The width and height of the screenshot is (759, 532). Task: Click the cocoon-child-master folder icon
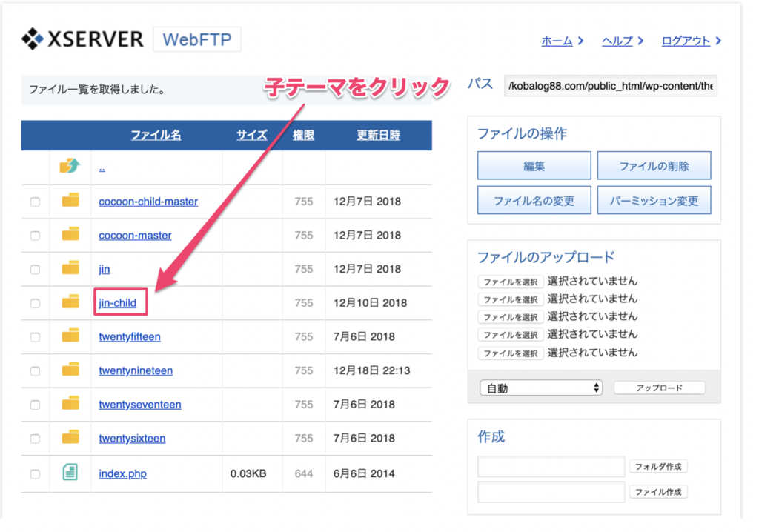tap(70, 200)
